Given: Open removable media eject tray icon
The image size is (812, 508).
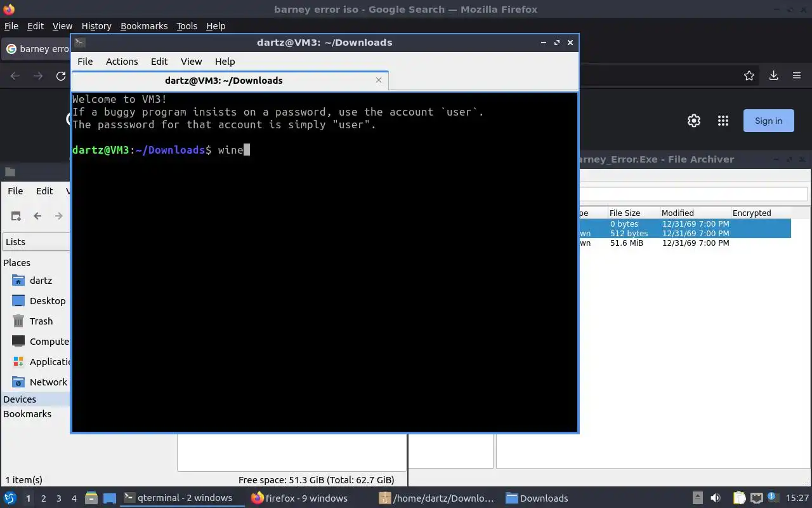Looking at the screenshot, I should coord(697,498).
